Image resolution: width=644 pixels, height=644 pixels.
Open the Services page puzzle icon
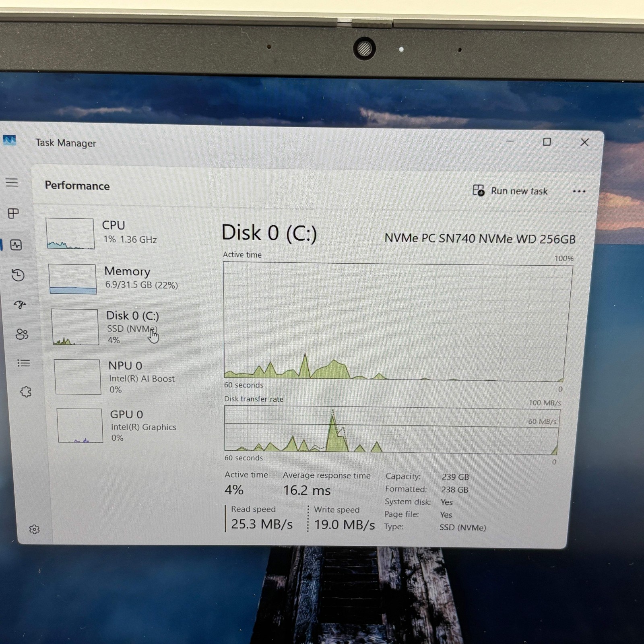[26, 392]
